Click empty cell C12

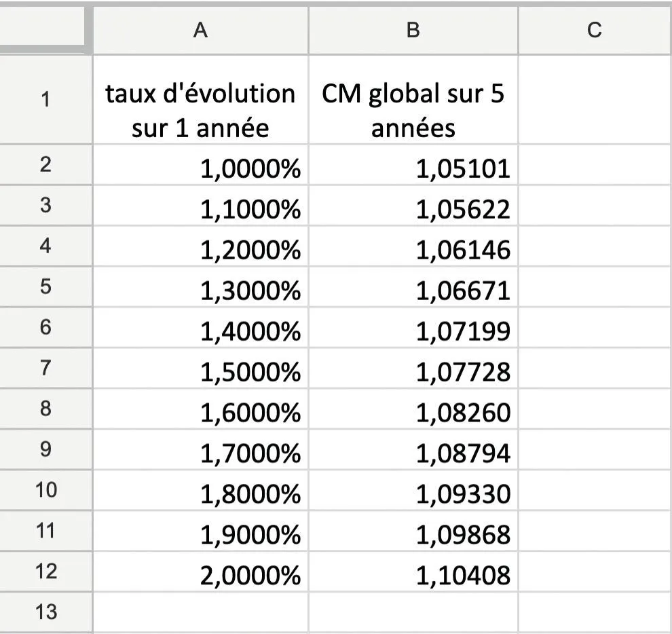pyautogui.click(x=595, y=572)
